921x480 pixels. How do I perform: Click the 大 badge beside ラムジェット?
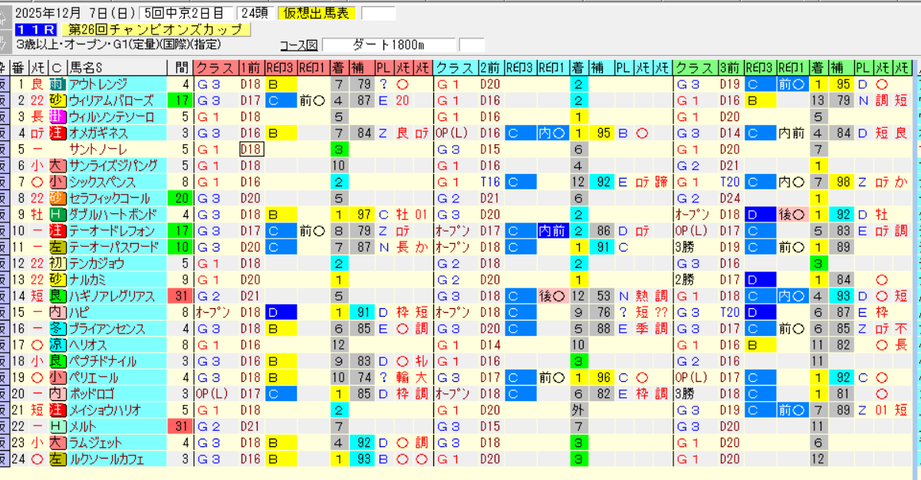click(x=57, y=443)
